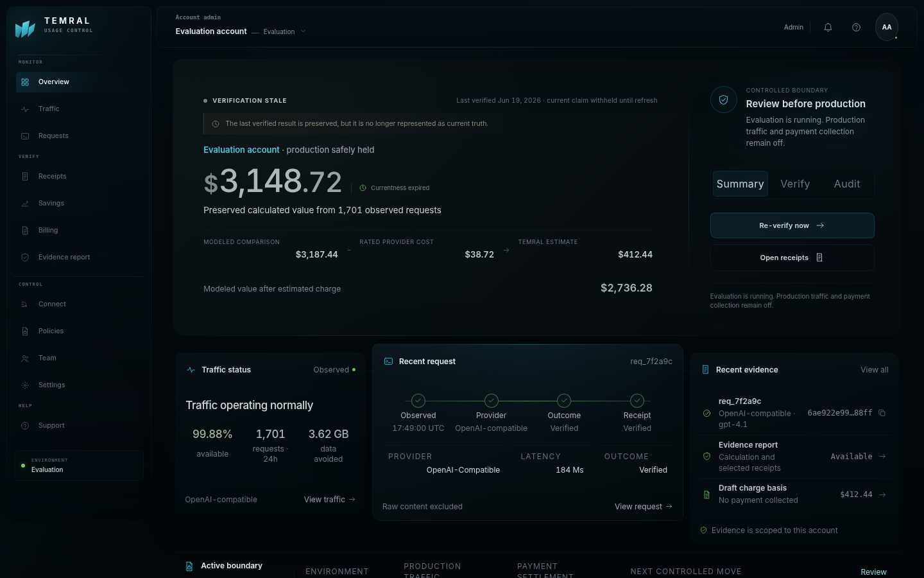Click the Recent evidence panel icon
924x578 pixels.
pos(705,370)
